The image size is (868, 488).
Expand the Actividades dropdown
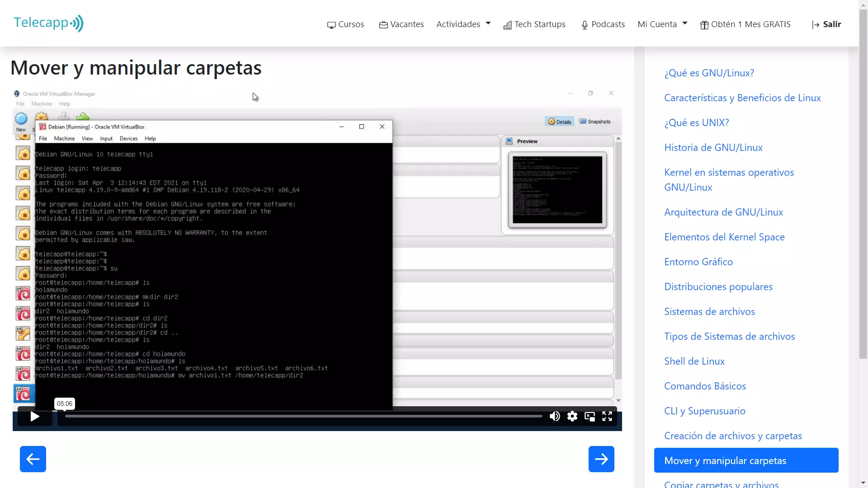click(x=463, y=24)
